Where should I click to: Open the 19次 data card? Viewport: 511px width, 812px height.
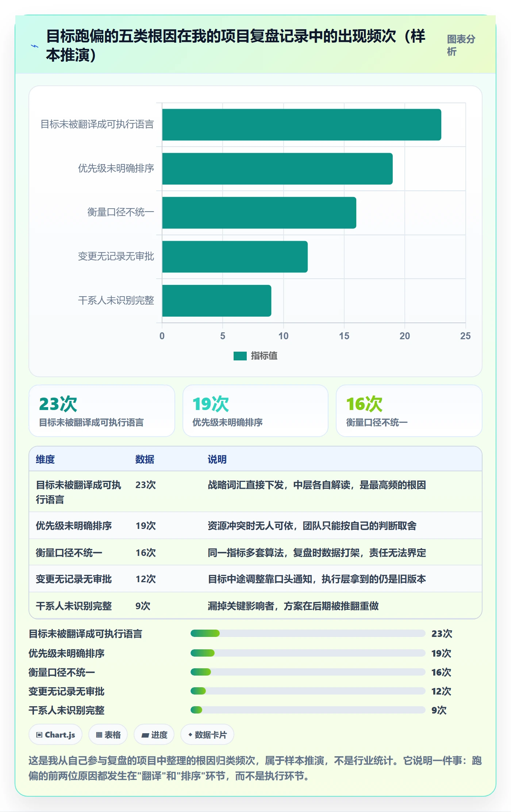[255, 411]
